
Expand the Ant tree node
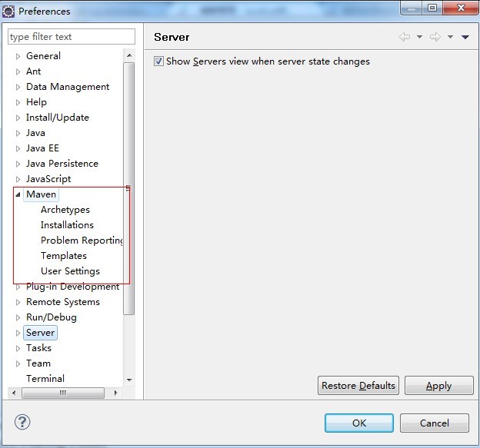pos(18,71)
